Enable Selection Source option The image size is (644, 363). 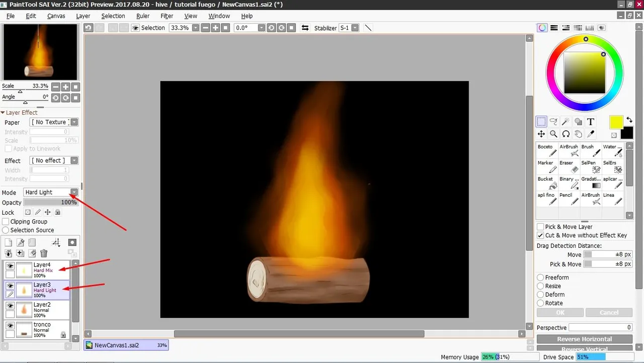pos(6,230)
